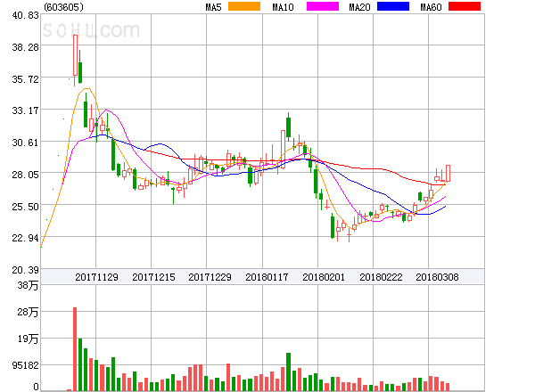
Task: Click the 38.28 price axis label
Action: point(25,47)
